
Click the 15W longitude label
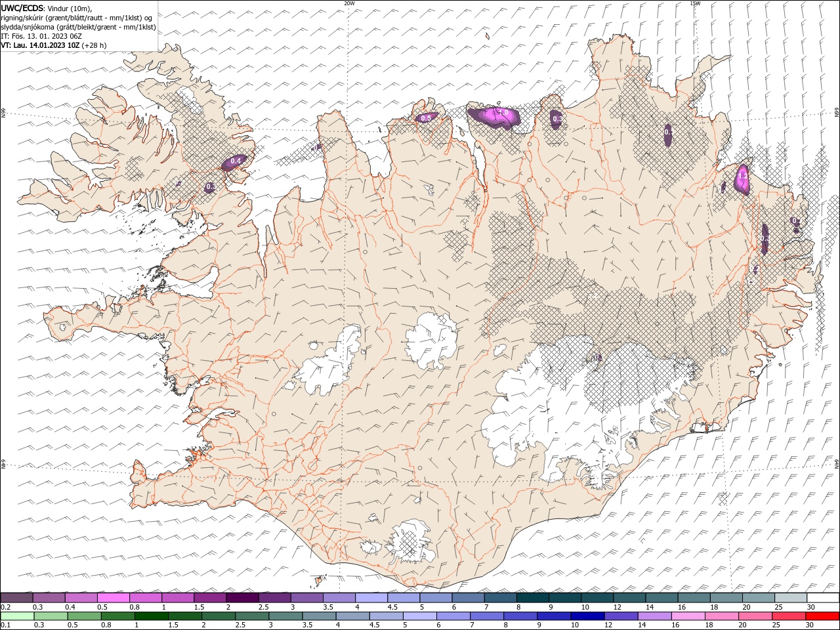694,3
